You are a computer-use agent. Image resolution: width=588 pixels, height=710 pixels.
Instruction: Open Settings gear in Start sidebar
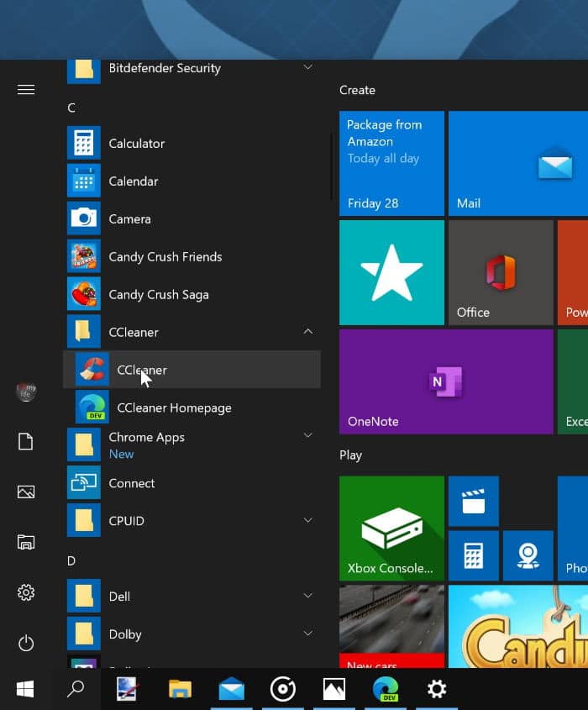tap(26, 592)
